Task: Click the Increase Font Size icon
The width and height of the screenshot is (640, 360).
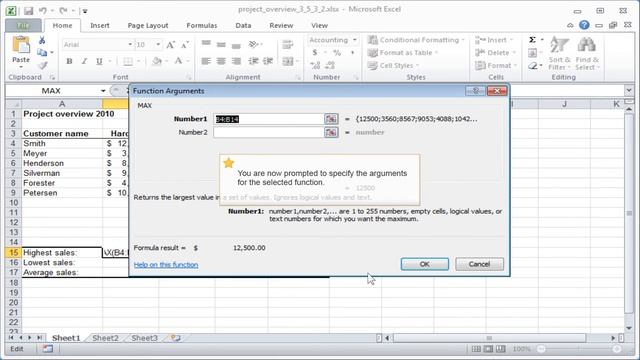Action: pos(171,44)
